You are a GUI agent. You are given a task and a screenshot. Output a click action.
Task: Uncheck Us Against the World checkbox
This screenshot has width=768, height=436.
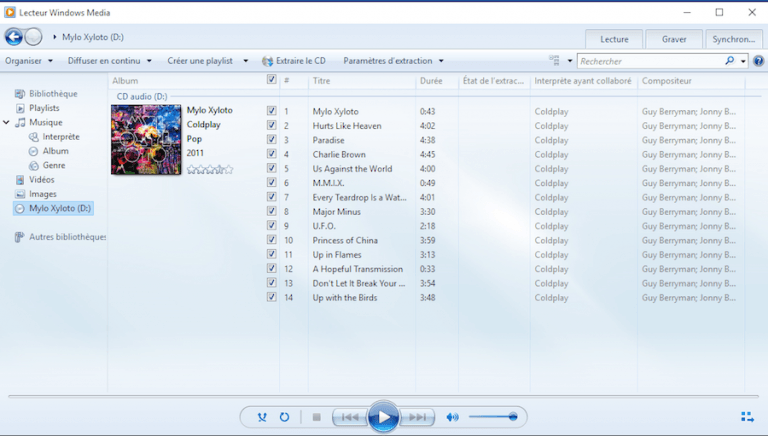271,168
